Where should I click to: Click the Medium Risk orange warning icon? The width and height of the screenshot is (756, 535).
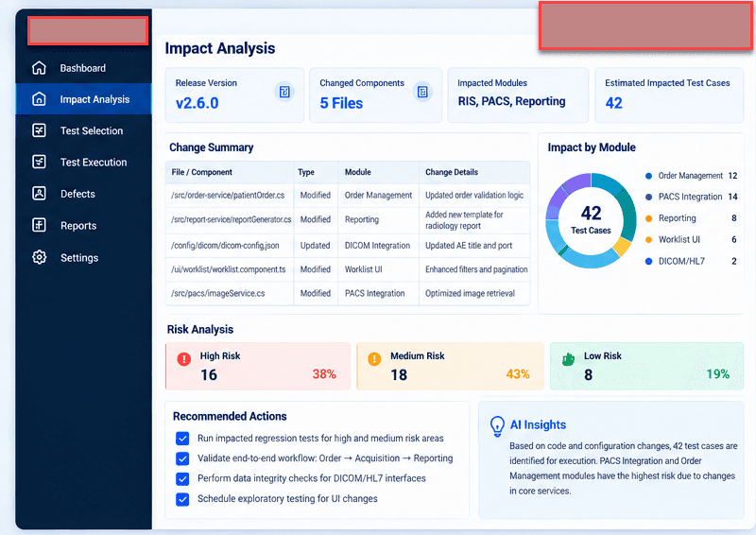[x=374, y=359]
